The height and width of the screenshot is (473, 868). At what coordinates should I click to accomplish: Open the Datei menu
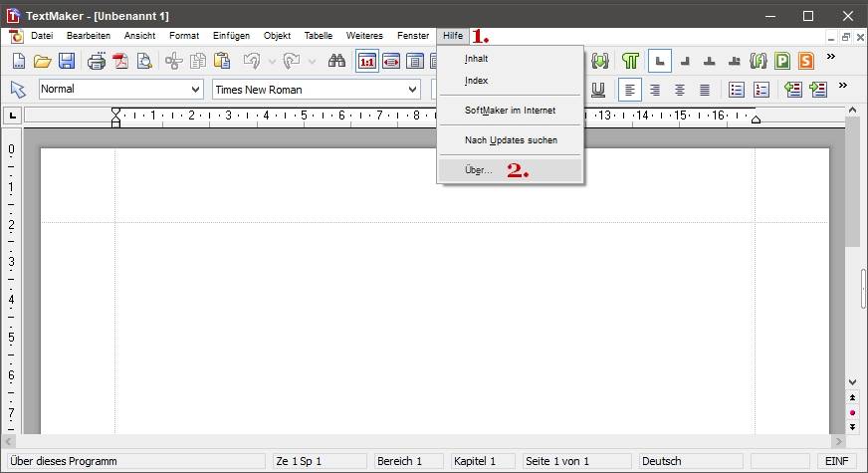pyautogui.click(x=42, y=36)
